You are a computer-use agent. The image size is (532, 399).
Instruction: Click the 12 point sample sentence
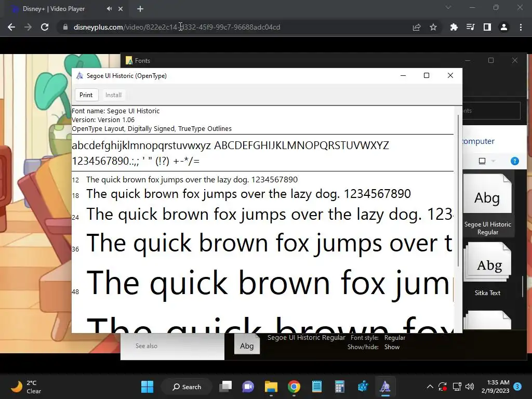192,179
